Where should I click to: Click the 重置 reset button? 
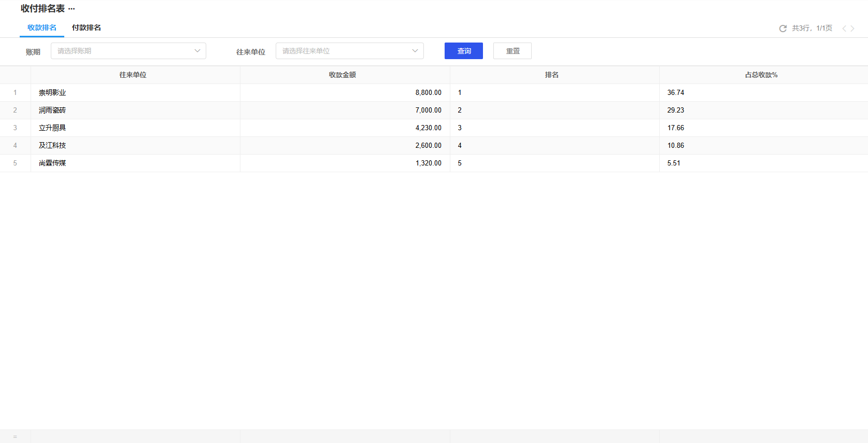click(512, 51)
